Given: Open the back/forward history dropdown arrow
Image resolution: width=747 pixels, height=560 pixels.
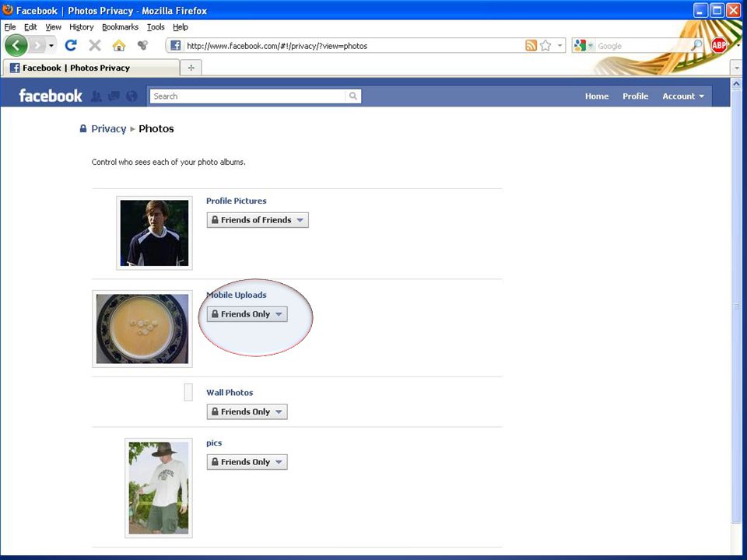Looking at the screenshot, I should coord(51,46).
